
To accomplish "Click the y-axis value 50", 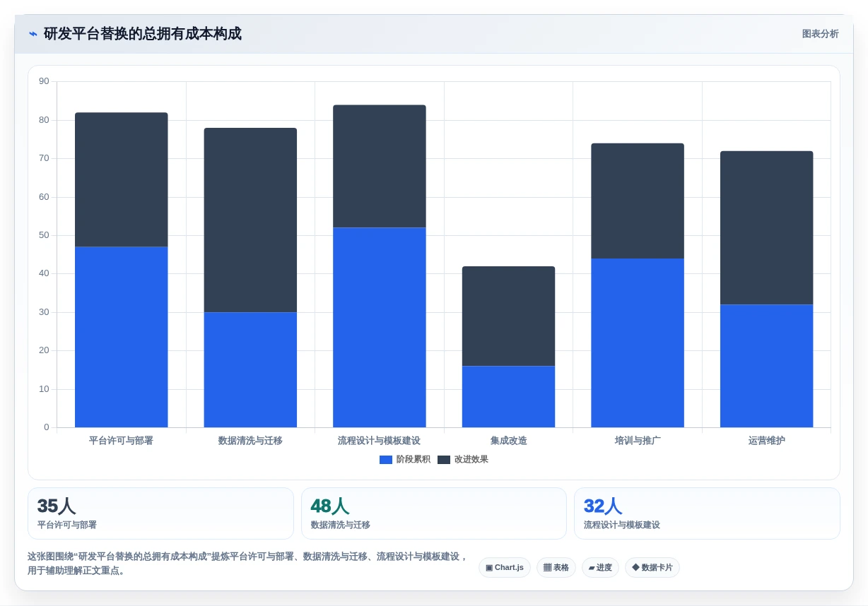I will pos(44,235).
